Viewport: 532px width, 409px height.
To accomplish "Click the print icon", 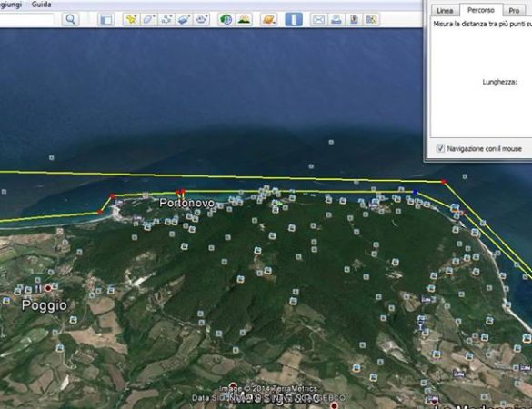I will (336, 19).
